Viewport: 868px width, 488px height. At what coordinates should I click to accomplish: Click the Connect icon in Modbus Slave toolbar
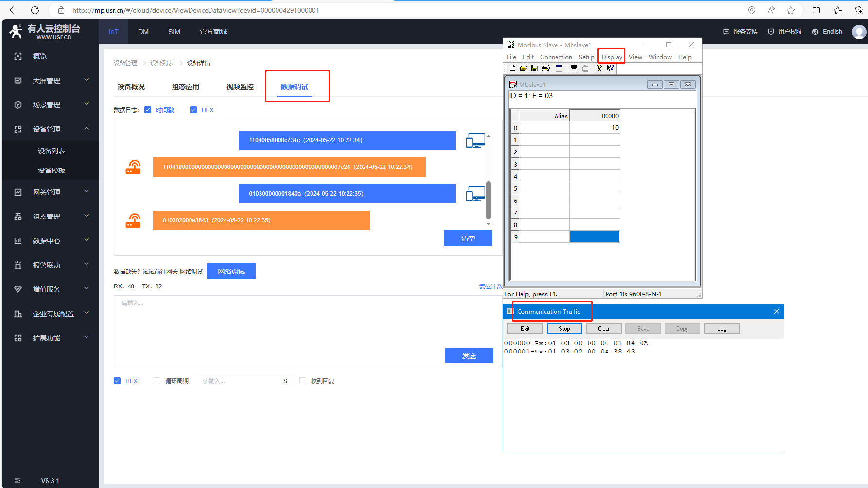click(574, 68)
